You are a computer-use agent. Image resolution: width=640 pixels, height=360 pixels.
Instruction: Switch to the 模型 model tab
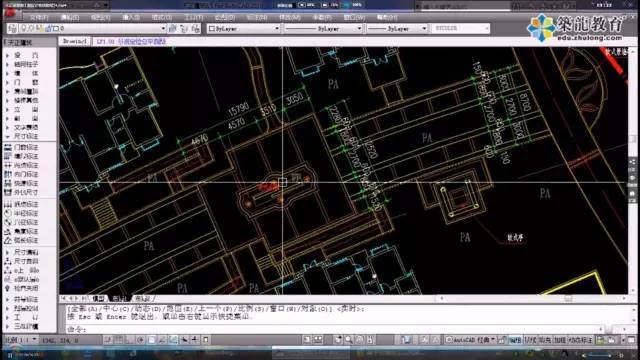(98, 299)
